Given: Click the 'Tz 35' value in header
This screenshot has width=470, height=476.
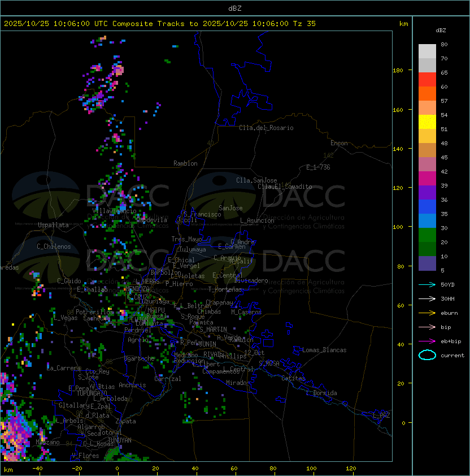Looking at the screenshot, I should click(x=304, y=24).
